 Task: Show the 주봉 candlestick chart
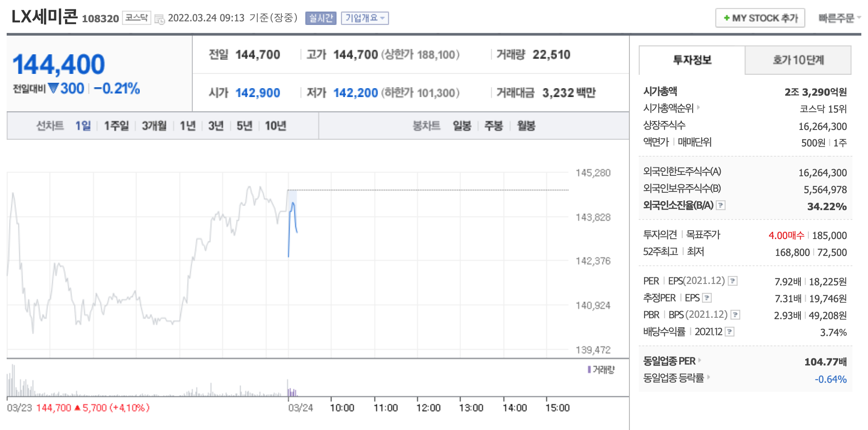494,126
